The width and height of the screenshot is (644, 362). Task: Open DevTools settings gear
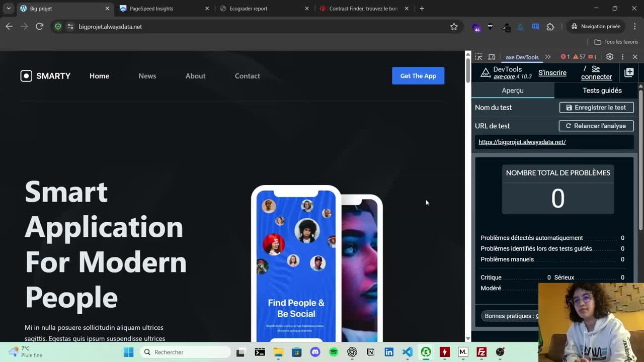pos(610,57)
